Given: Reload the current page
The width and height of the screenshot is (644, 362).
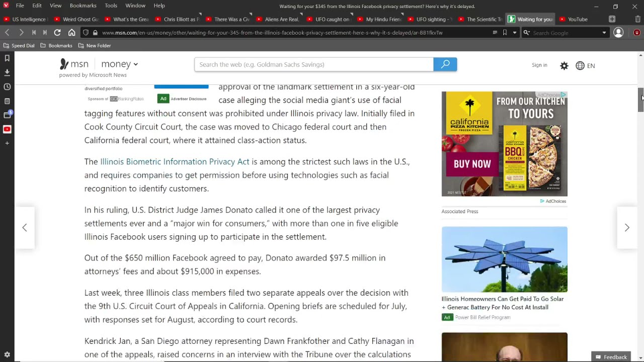Looking at the screenshot, I should coord(57,32).
